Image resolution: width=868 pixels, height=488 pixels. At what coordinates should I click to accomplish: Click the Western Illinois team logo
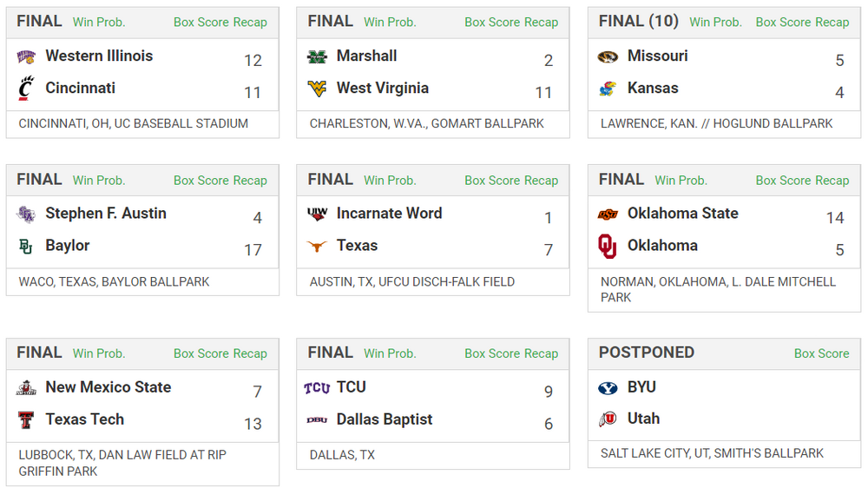[26, 56]
